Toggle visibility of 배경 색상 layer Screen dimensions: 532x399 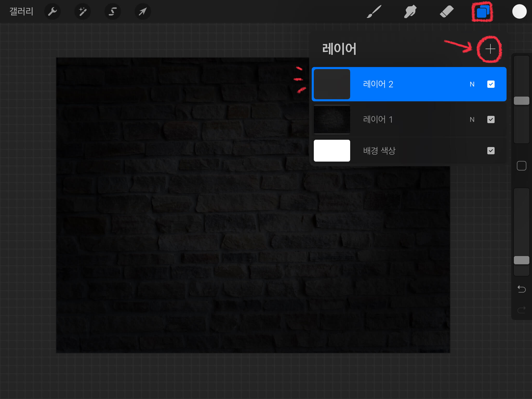[491, 151]
